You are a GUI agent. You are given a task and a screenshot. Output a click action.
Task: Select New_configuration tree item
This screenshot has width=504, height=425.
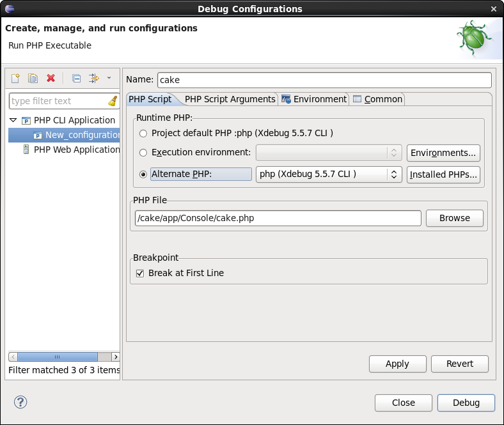(64, 135)
